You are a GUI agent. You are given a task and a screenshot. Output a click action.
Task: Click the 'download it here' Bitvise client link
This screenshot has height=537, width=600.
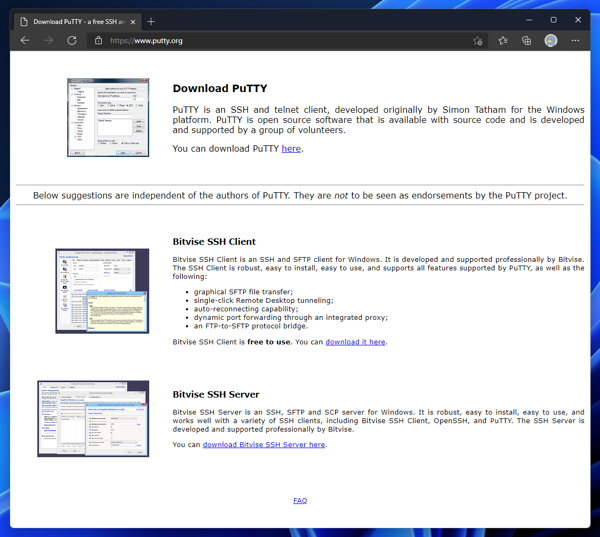click(355, 342)
